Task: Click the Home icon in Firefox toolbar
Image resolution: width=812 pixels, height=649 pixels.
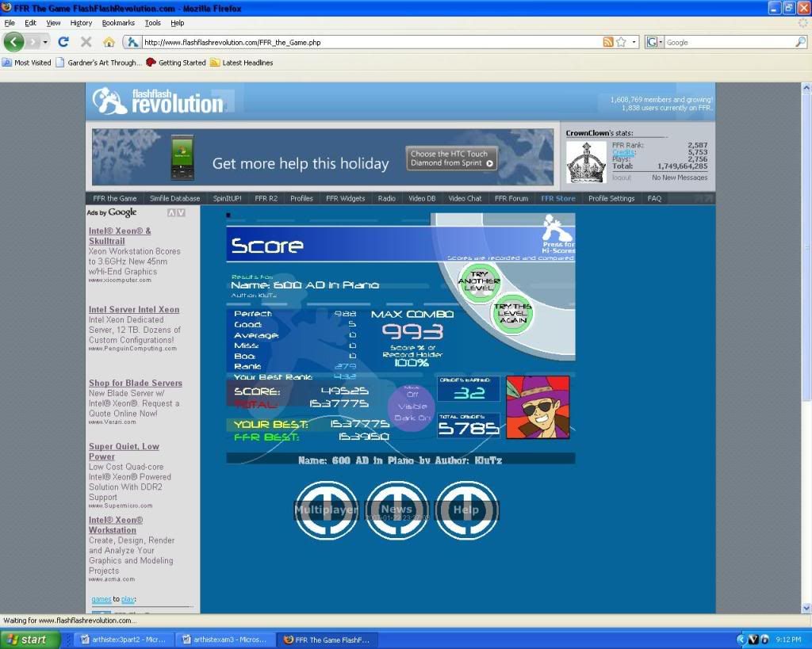Action: point(109,42)
